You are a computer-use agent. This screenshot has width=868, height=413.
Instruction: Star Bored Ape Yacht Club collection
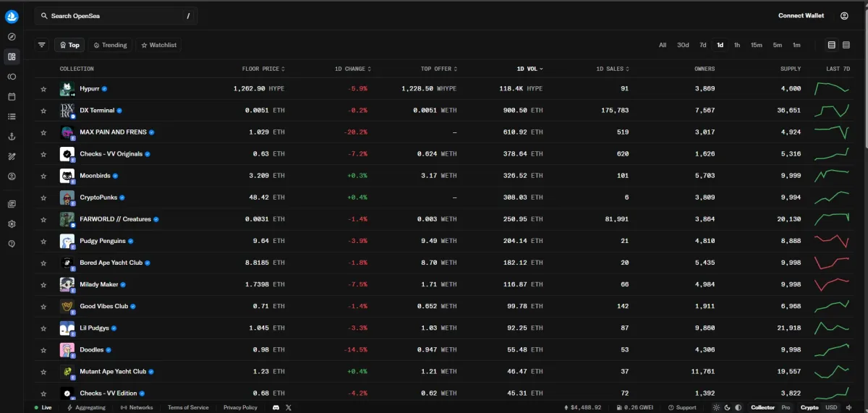(43, 263)
